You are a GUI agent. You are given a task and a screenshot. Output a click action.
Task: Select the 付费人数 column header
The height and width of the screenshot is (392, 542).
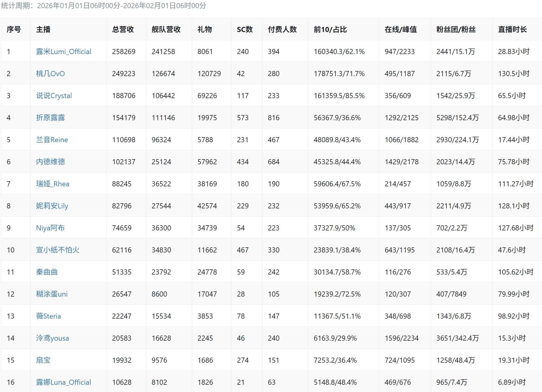pos(282,29)
